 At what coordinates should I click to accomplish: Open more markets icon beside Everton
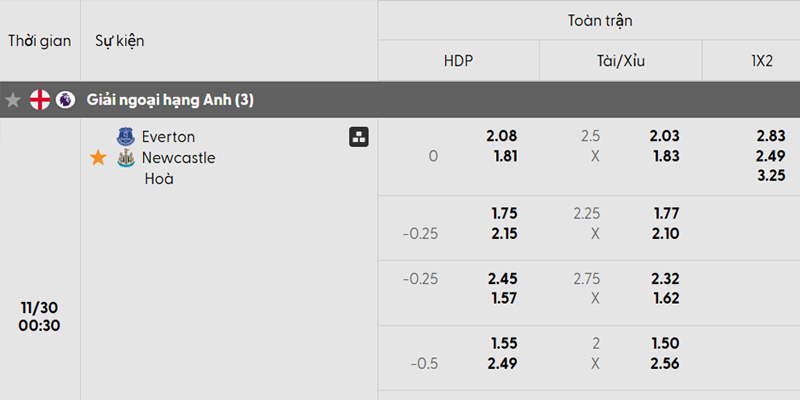(x=359, y=137)
